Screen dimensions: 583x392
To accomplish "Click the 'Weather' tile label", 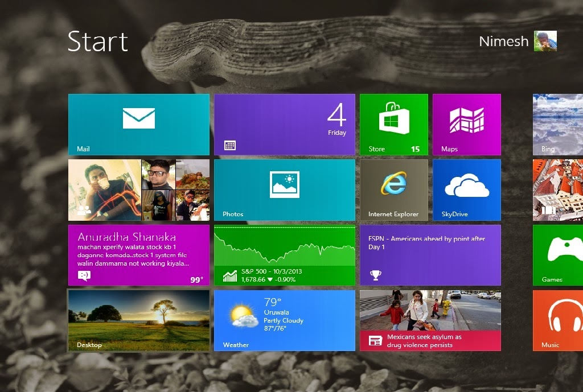I will 236,345.
